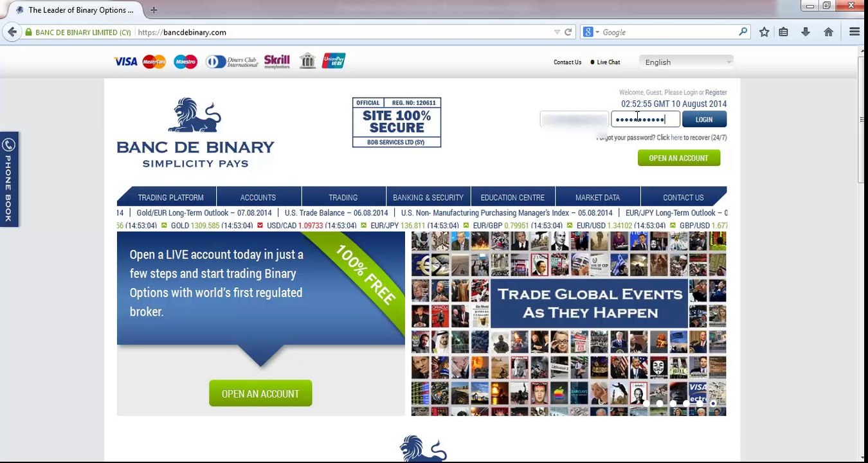
Task: Click the 100% FREE green ribbon
Action: click(365, 275)
